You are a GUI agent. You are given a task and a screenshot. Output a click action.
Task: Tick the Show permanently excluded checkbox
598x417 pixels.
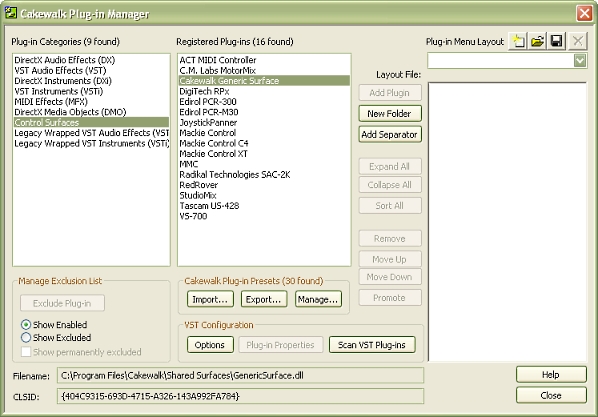tap(26, 352)
